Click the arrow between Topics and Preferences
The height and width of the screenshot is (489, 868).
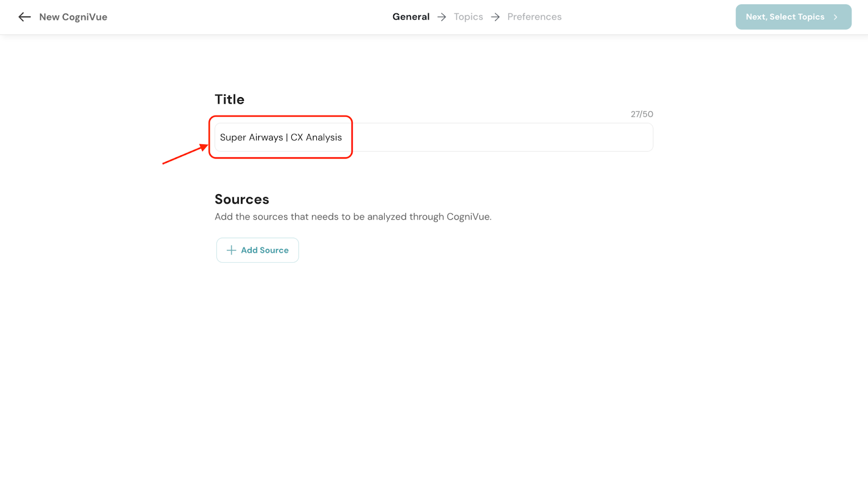[x=495, y=17]
